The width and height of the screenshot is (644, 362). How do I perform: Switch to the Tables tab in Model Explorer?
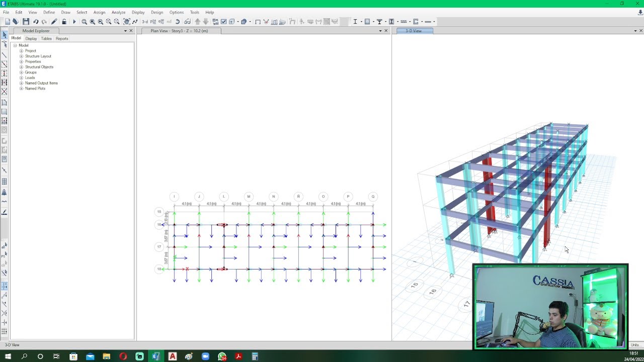point(46,39)
